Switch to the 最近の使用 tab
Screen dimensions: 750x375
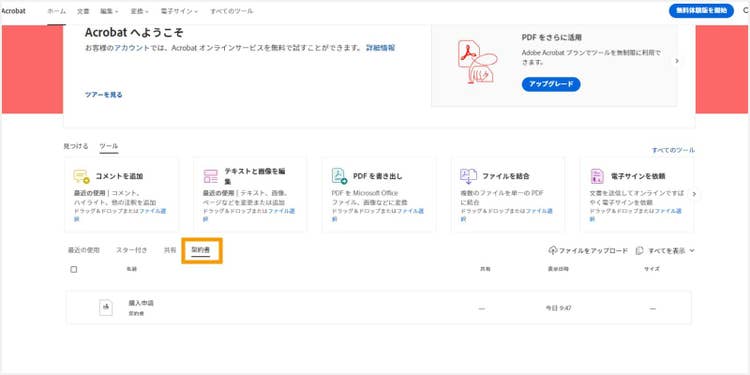click(x=84, y=250)
